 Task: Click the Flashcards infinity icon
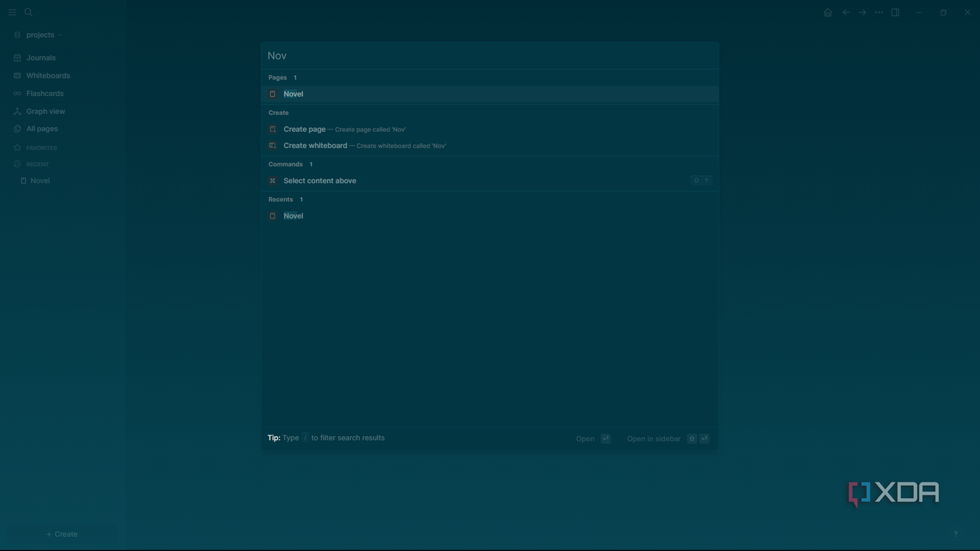18,93
